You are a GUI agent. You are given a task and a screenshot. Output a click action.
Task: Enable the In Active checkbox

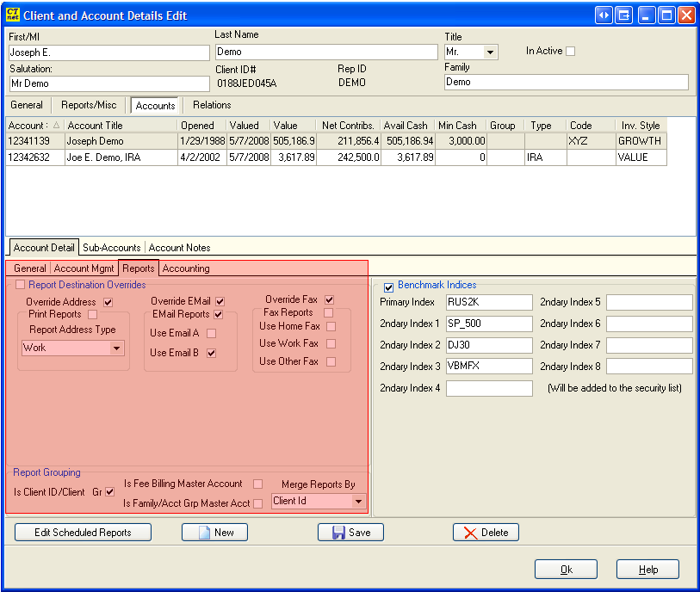(569, 51)
